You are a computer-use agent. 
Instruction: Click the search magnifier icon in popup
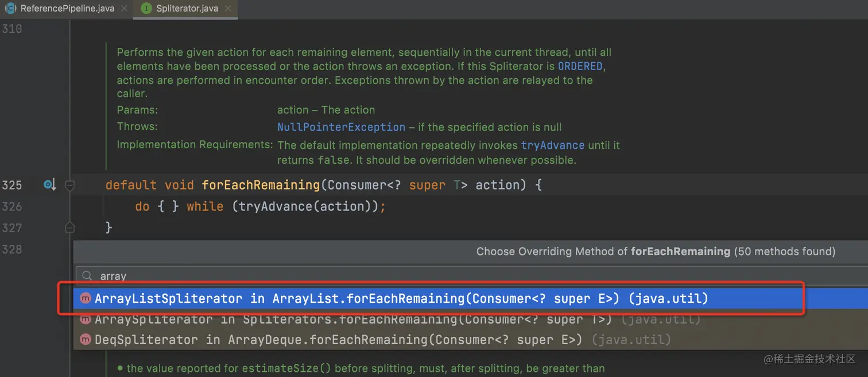click(x=87, y=276)
